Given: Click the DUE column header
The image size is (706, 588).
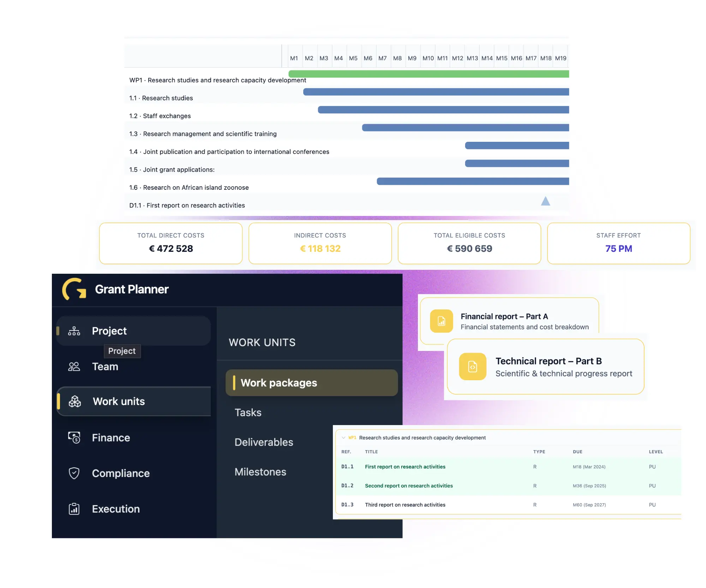Looking at the screenshot, I should pos(578,452).
